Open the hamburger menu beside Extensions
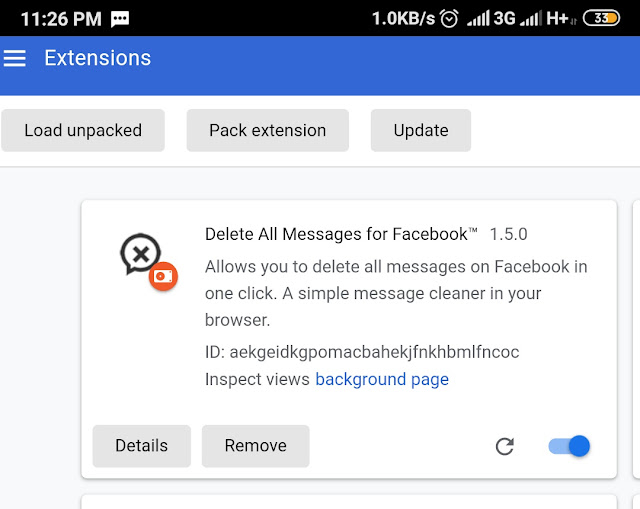Image resolution: width=640 pixels, height=509 pixels. pos(15,58)
